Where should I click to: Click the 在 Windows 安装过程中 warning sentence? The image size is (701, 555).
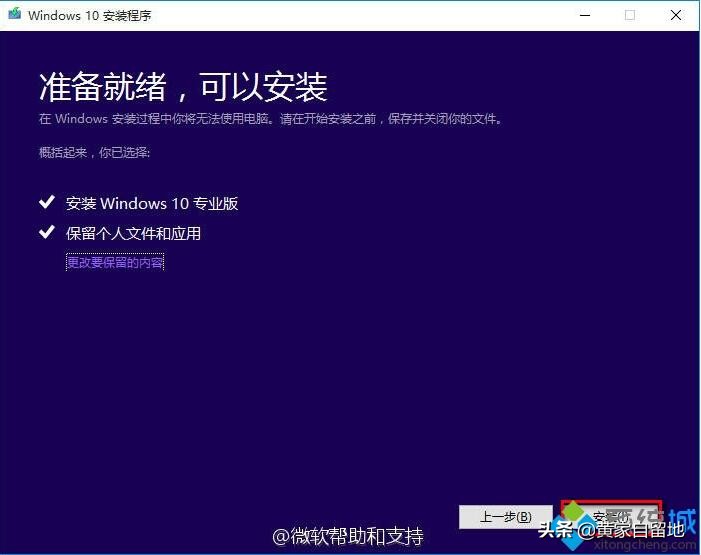pos(270,119)
